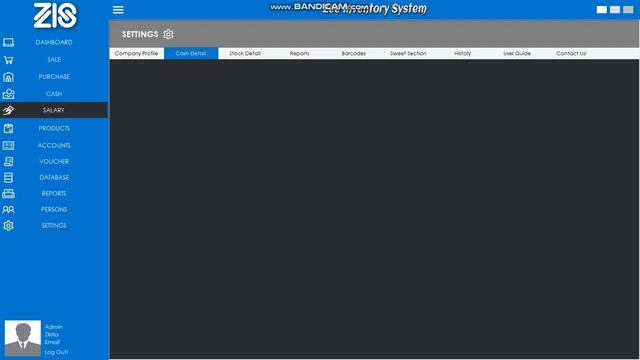The image size is (640, 360).
Task: Click the Purchase icon in sidebar
Action: coord(8,77)
